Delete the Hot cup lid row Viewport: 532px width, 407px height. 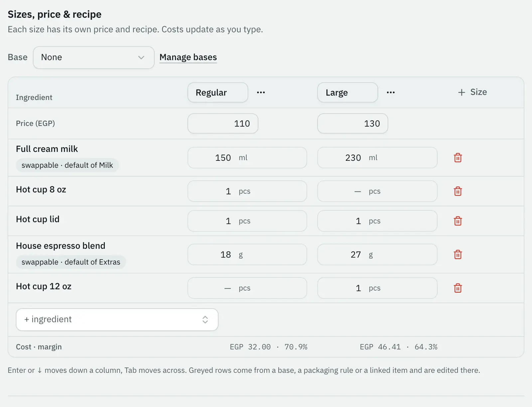(458, 221)
